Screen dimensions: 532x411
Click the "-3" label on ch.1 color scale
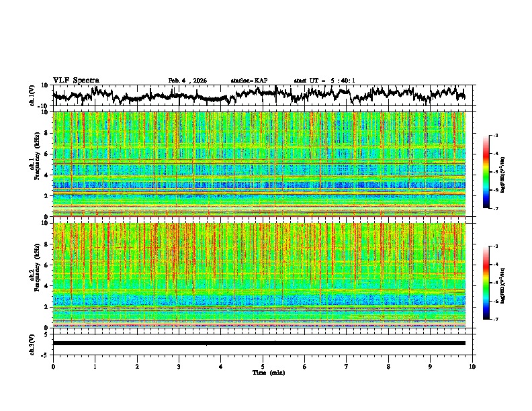pos(496,135)
